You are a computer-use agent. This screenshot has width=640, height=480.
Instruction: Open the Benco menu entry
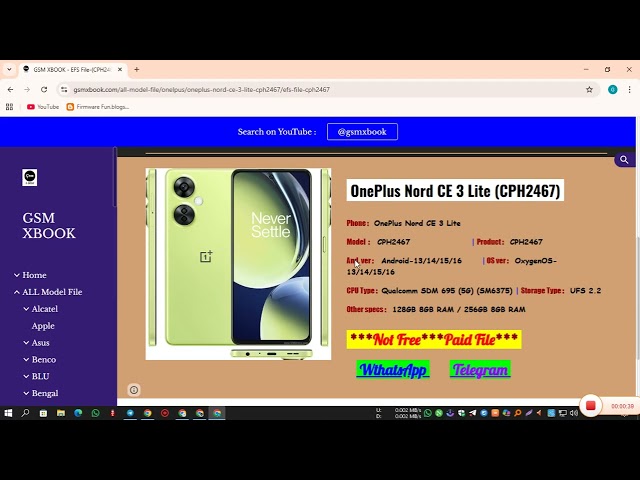(44, 360)
